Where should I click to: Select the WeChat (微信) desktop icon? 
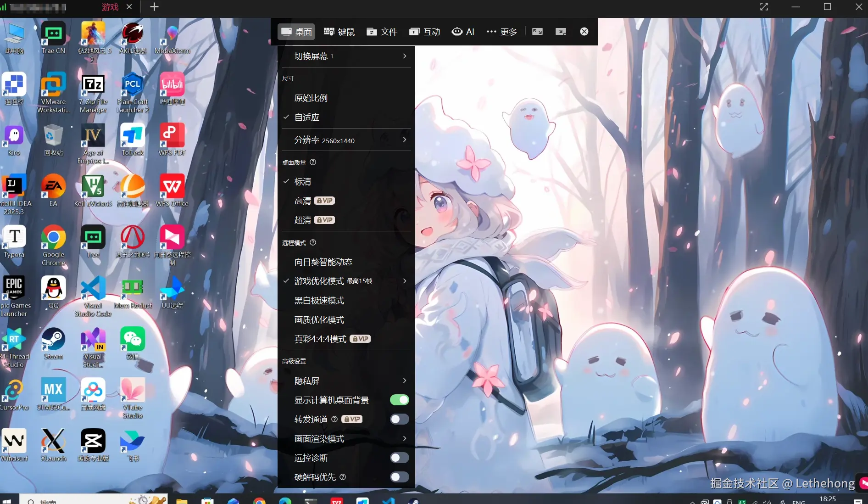point(133,343)
